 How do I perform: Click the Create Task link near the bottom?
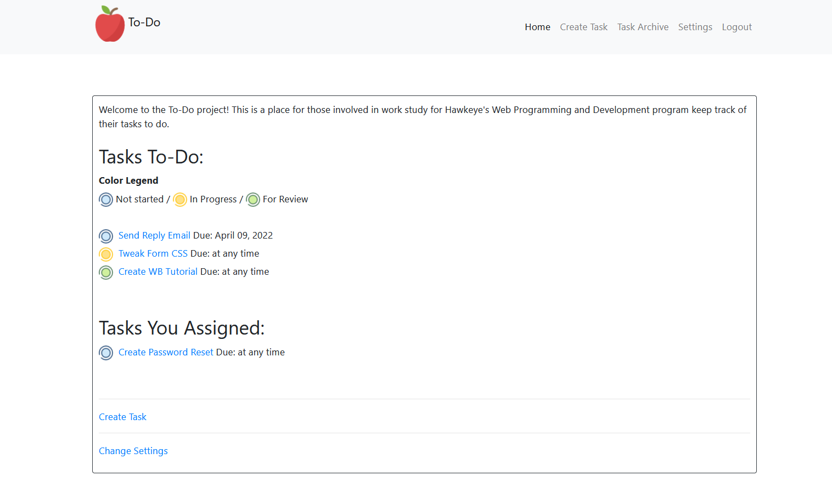pos(122,417)
